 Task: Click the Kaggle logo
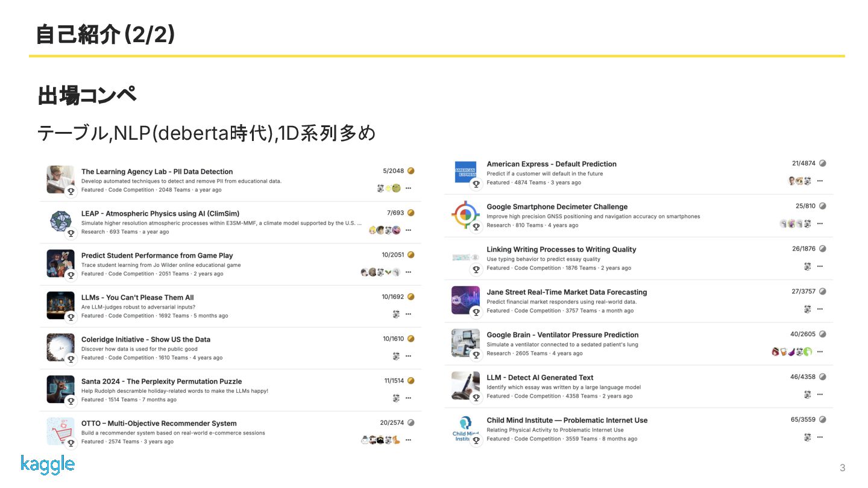click(x=48, y=465)
